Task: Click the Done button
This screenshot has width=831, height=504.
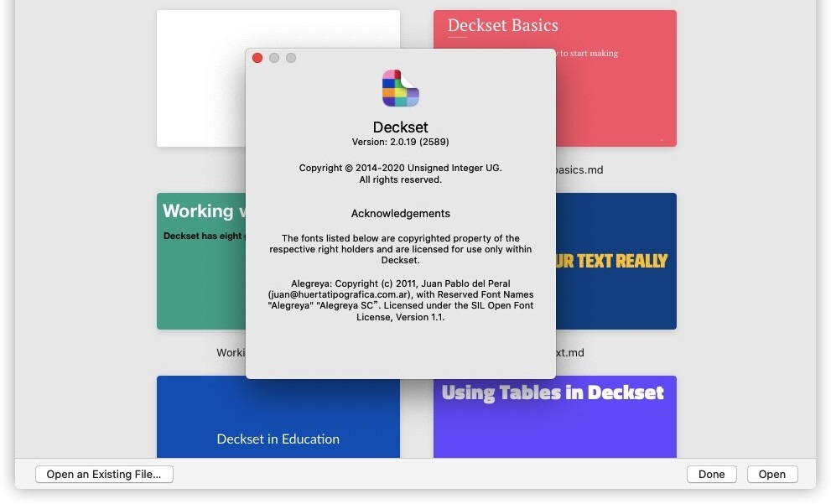Action: [x=711, y=474]
